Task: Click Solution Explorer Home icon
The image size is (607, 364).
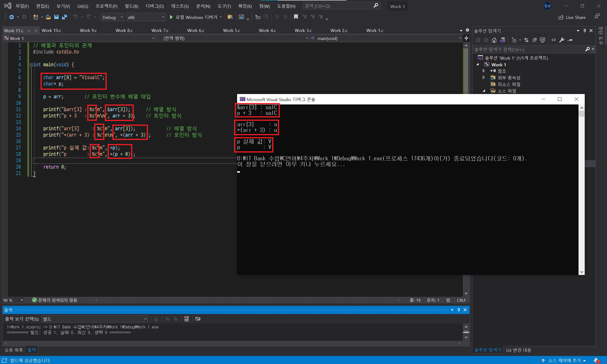Action: tap(494, 40)
